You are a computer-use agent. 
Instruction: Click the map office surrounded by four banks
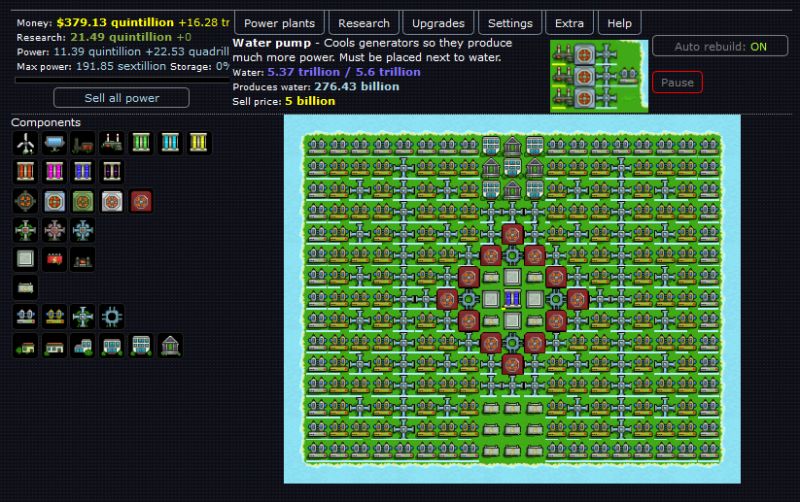(512, 167)
